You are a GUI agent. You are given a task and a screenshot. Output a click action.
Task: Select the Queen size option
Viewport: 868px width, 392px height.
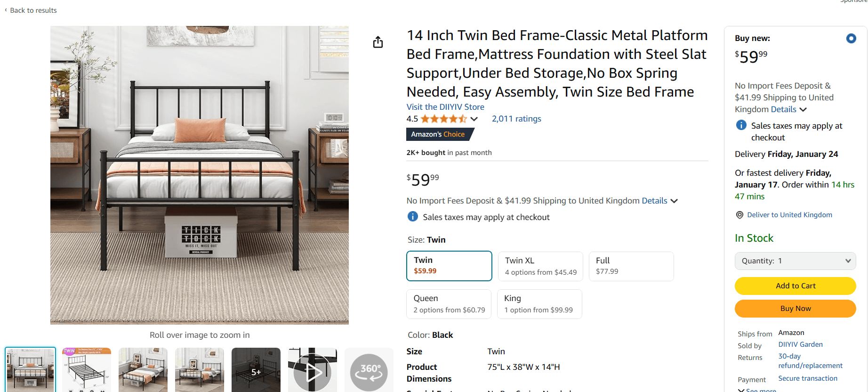449,304
